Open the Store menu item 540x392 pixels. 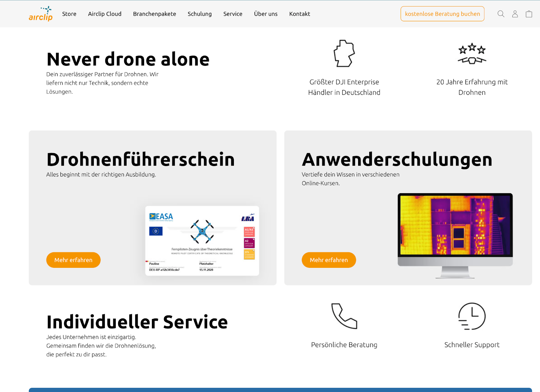point(69,14)
